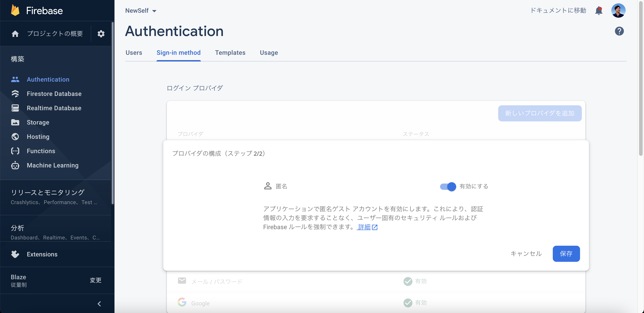This screenshot has height=313, width=644.
Task: Select the Machine Learning robot icon
Action: (15, 165)
